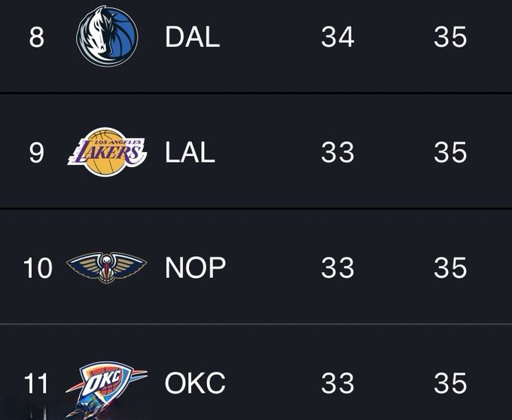This screenshot has width=512, height=420.
Task: Click rank number 8
Action: [36, 37]
